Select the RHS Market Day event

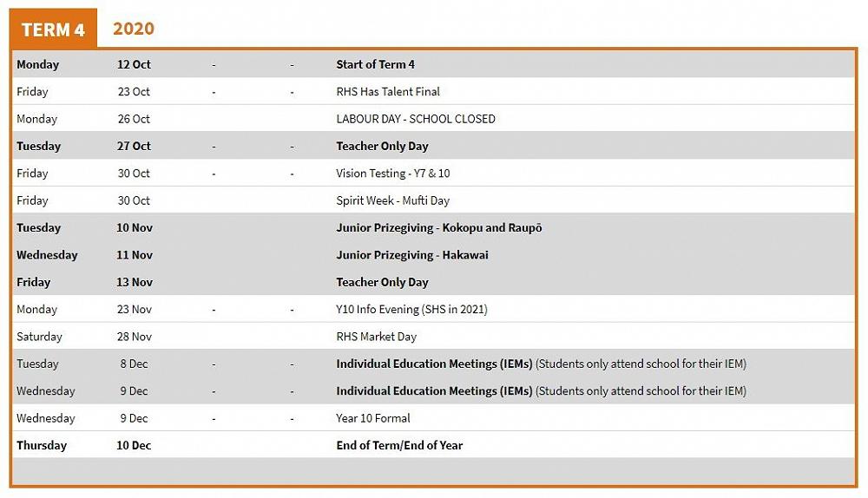376,337
